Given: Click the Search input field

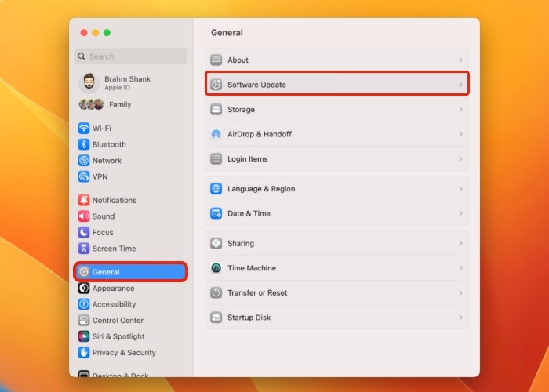Looking at the screenshot, I should 131,56.
